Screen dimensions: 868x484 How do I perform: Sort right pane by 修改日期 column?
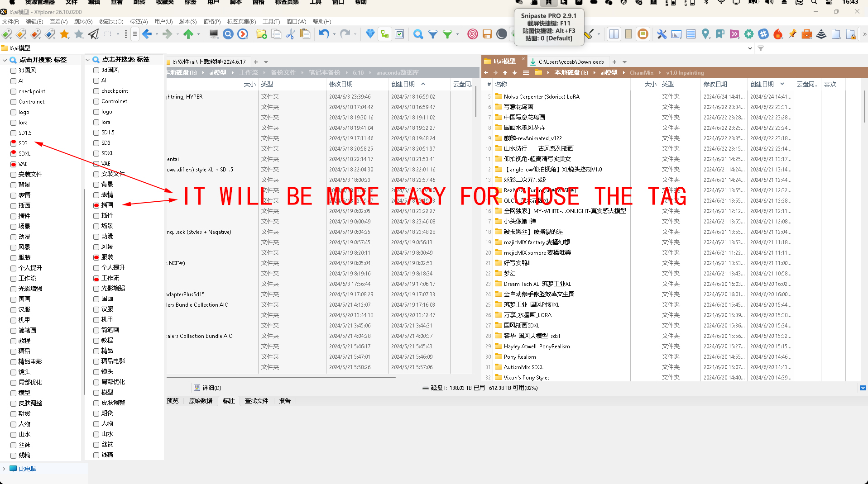click(715, 84)
